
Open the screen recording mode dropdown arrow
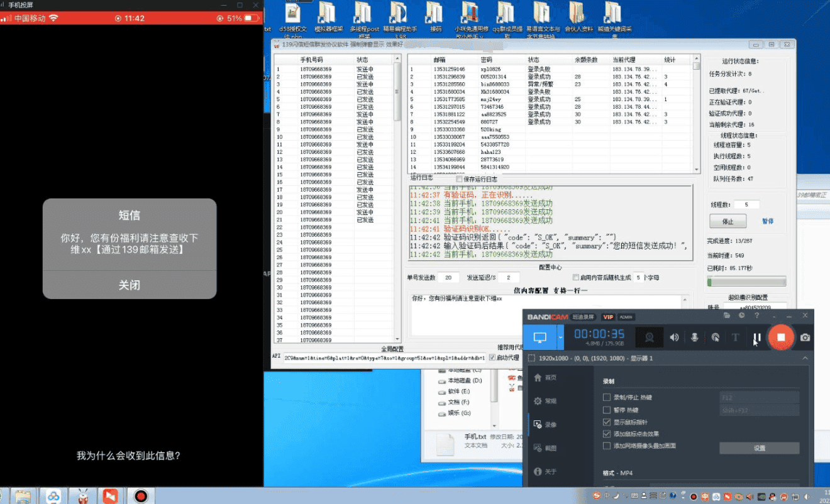pyautogui.click(x=560, y=337)
